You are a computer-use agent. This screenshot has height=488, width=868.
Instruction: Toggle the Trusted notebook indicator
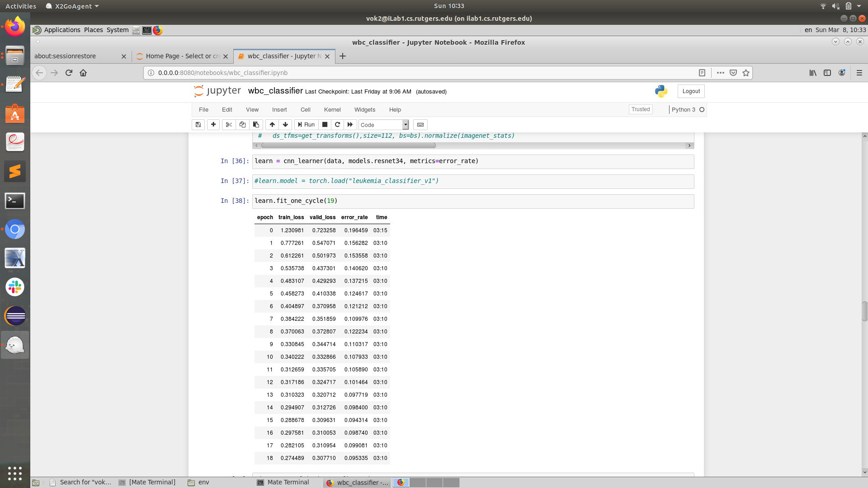[x=641, y=109]
